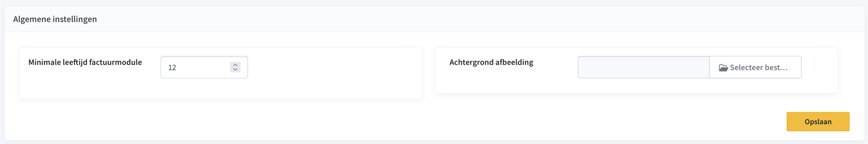Screen dimensions: 868x144
Task: Click the Achtergrond afbeelding label
Action: [491, 62]
